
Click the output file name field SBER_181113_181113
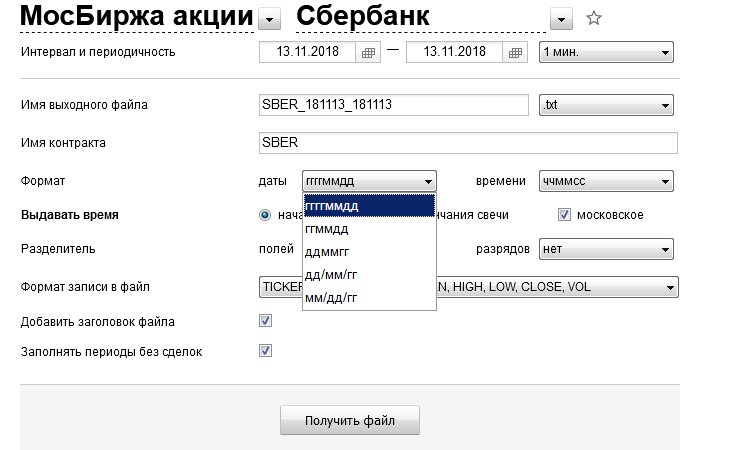click(394, 105)
